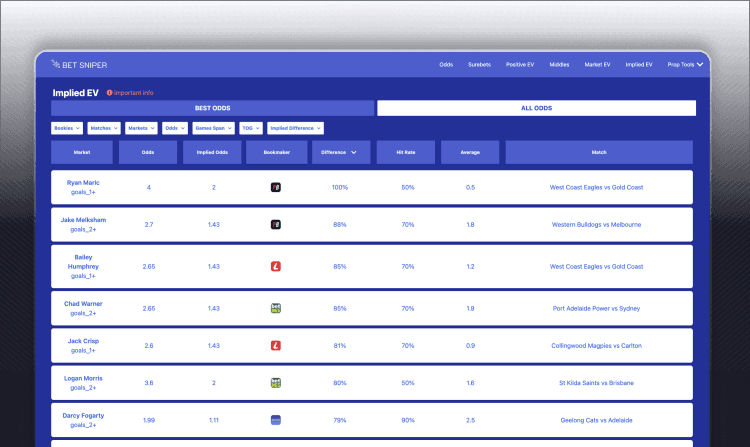
Task: Click the Bet Sniper logo
Action: tap(79, 65)
